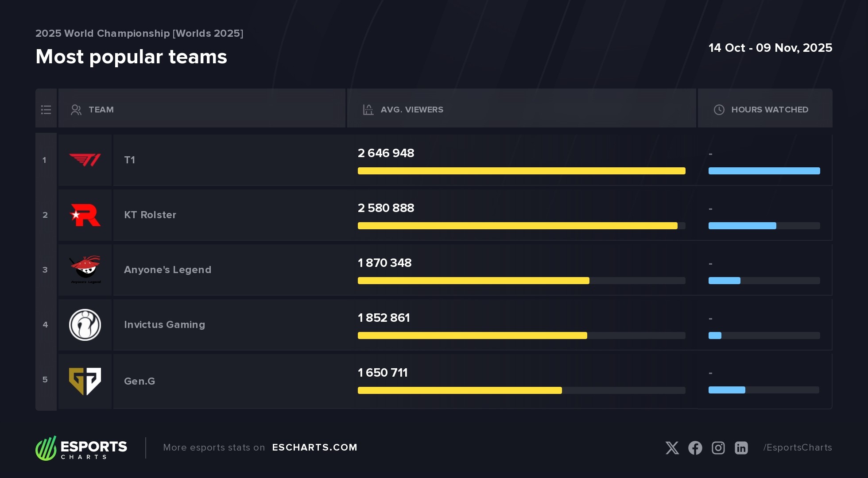The width and height of the screenshot is (868, 478).
Task: Click the Invictus Gaming logo
Action: coord(85,325)
